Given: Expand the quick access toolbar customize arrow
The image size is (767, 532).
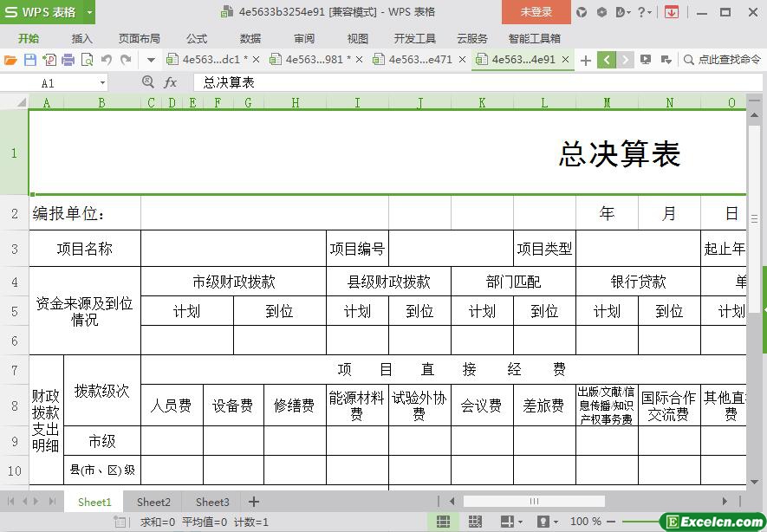Looking at the screenshot, I should pyautogui.click(x=151, y=60).
